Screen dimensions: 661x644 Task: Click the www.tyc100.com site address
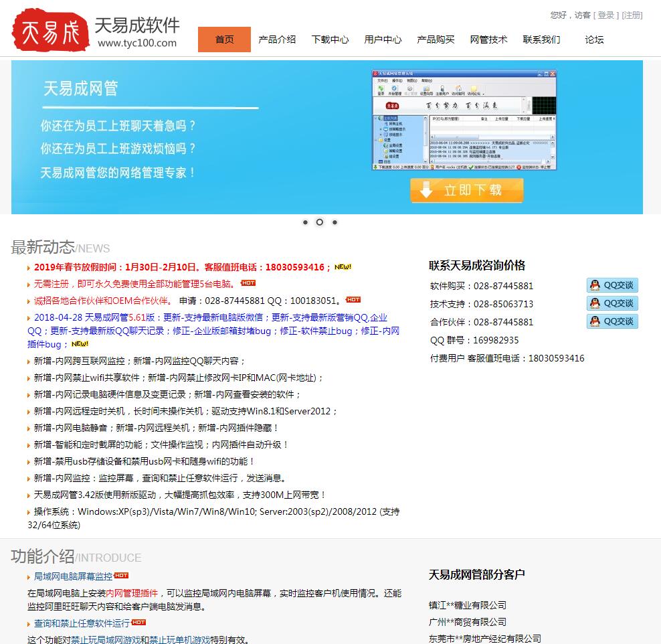point(137,43)
